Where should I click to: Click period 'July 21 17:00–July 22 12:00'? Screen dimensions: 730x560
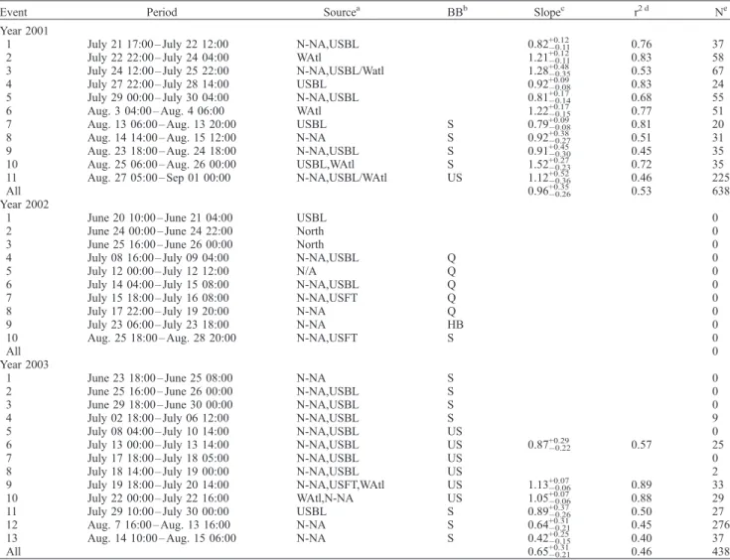tap(158, 45)
